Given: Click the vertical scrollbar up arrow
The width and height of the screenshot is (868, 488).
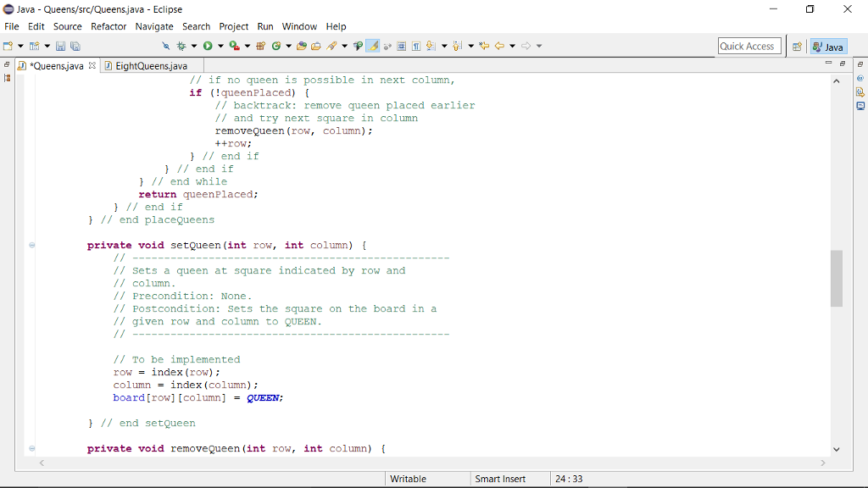Looking at the screenshot, I should pos(837,80).
